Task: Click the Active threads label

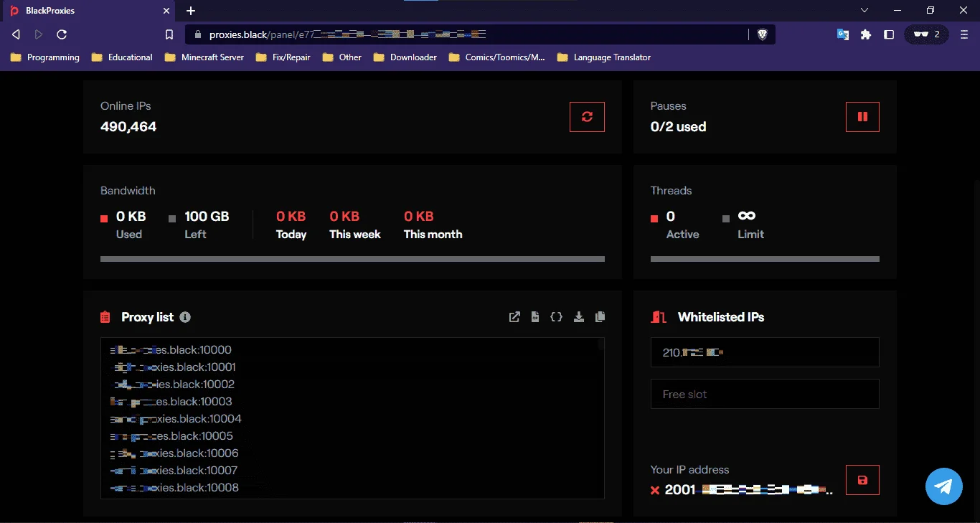Action: coord(682,235)
